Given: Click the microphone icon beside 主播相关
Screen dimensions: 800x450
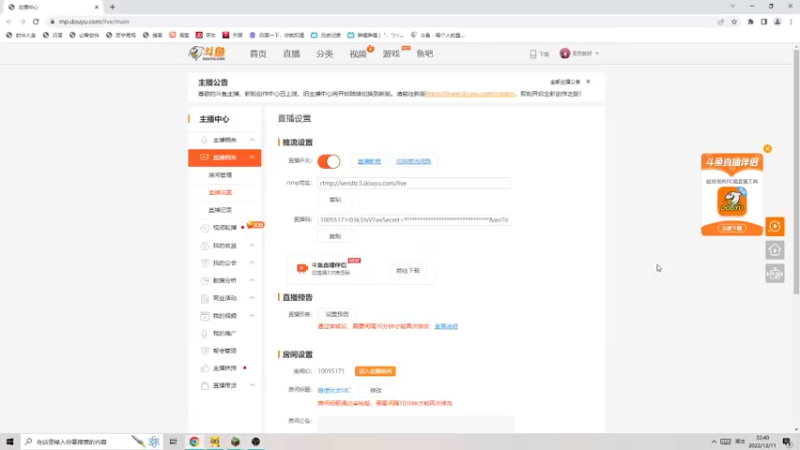Looking at the screenshot, I should point(204,140).
